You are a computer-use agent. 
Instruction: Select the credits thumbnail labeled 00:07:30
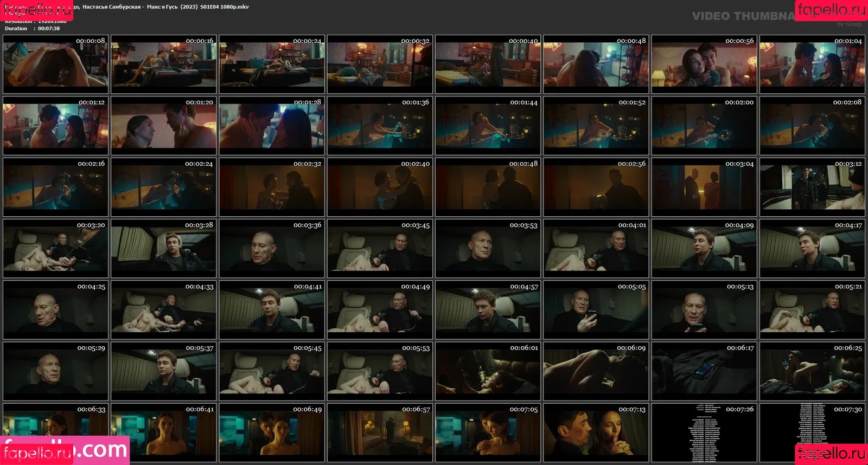pyautogui.click(x=812, y=432)
